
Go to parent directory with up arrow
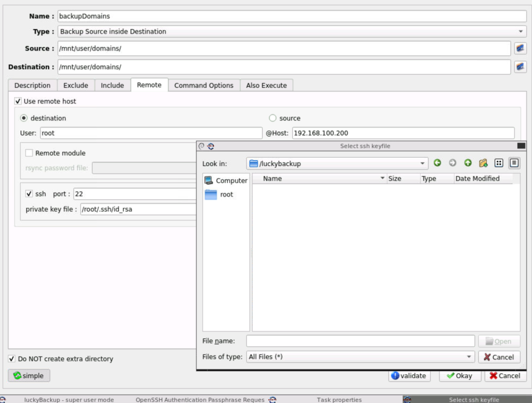(468, 163)
